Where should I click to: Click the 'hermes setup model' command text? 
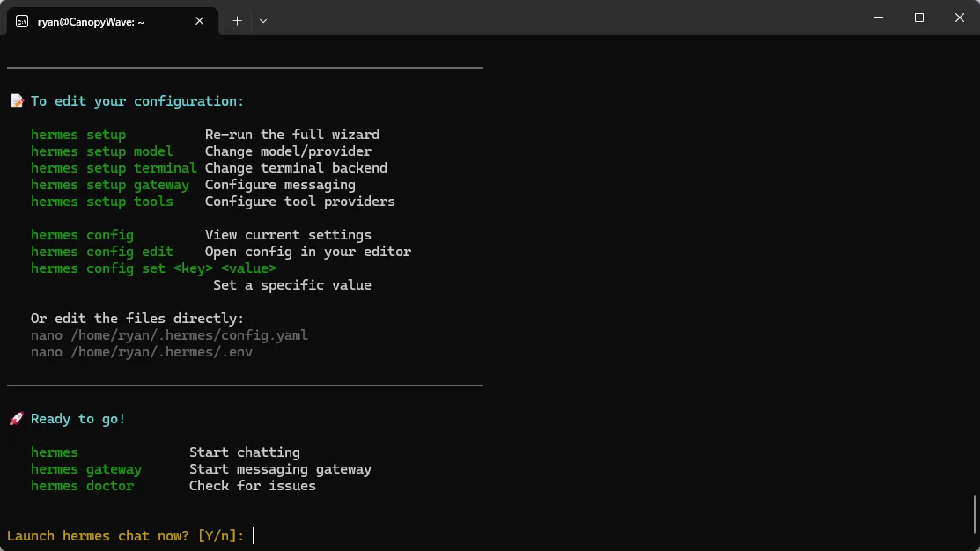[102, 151]
